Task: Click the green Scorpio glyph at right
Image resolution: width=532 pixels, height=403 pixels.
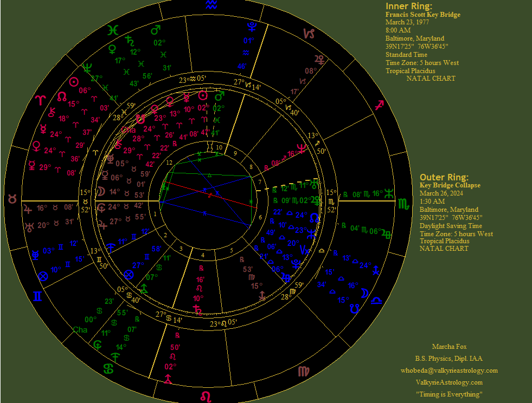Action: point(404,204)
